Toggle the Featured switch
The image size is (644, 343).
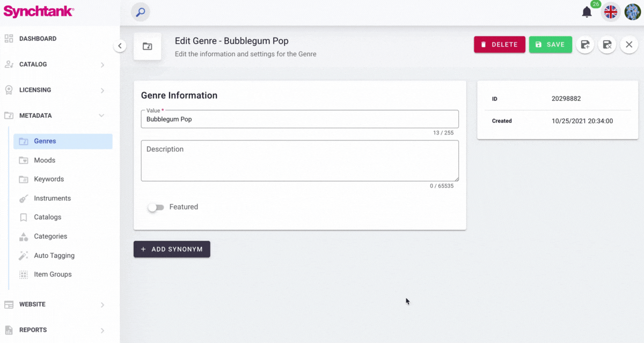[156, 207]
